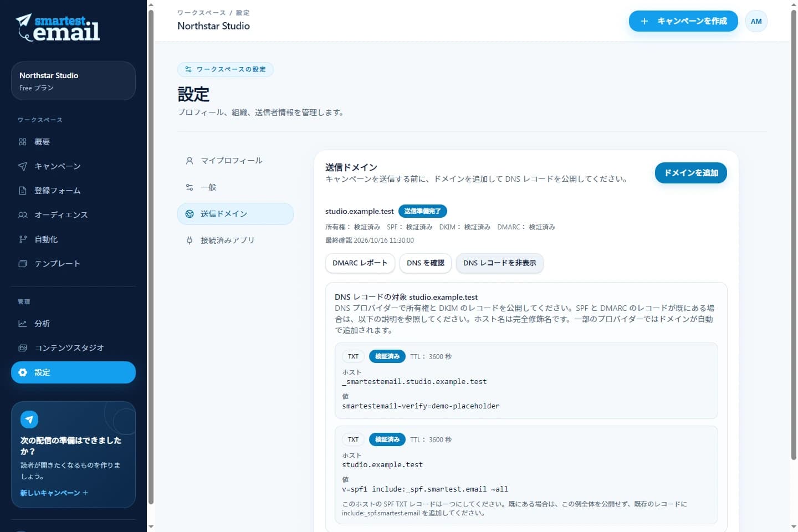Open 概要 via its grid icon
Viewport: 798px width, 532px height.
[x=23, y=142]
